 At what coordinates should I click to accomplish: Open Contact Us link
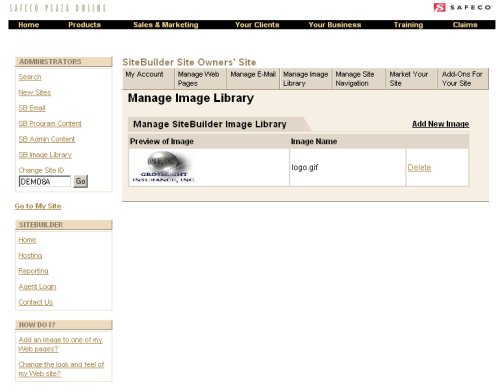tap(36, 302)
